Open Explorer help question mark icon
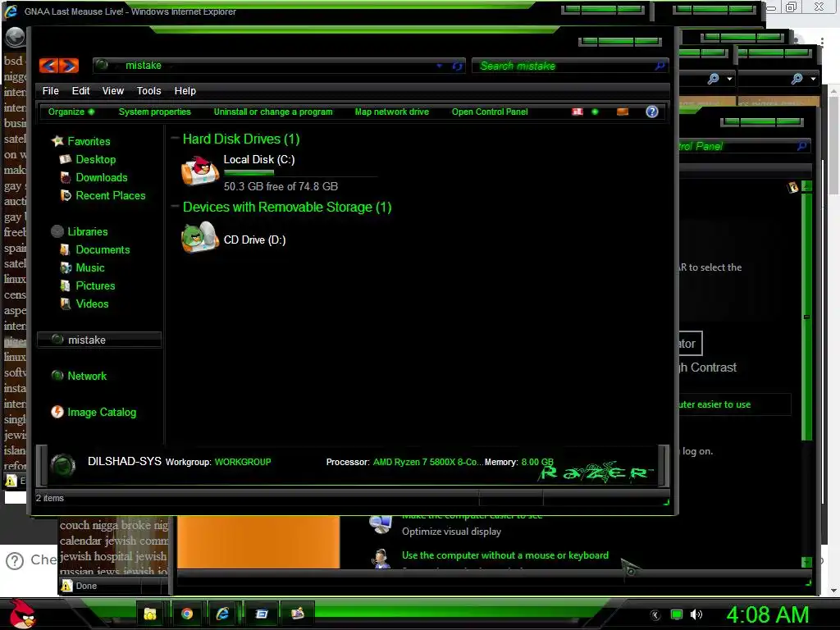Screen dimensions: 840x630 click(x=651, y=112)
